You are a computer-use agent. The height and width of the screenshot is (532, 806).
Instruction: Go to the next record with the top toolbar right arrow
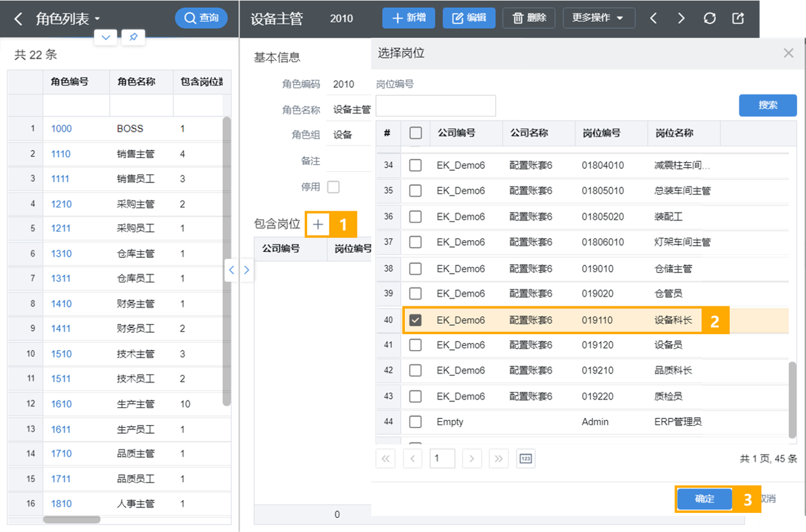681,18
